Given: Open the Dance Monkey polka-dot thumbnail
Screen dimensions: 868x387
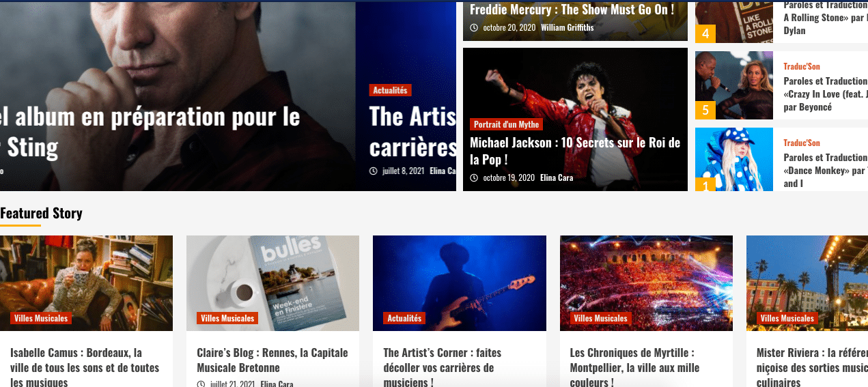Looking at the screenshot, I should [x=734, y=159].
